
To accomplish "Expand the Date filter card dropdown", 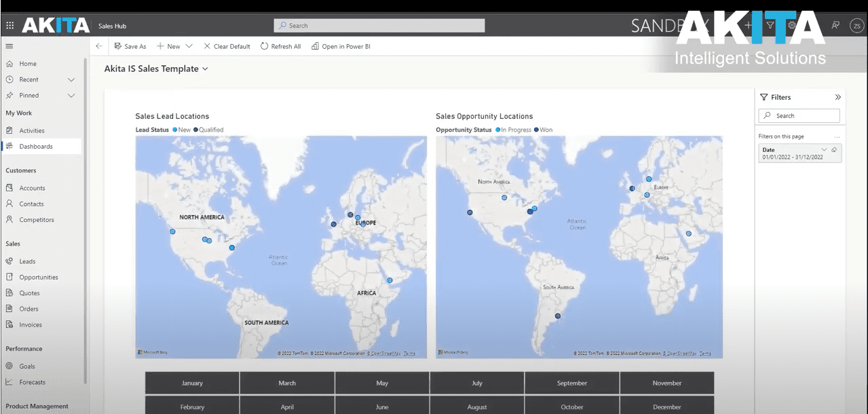I will (823, 149).
